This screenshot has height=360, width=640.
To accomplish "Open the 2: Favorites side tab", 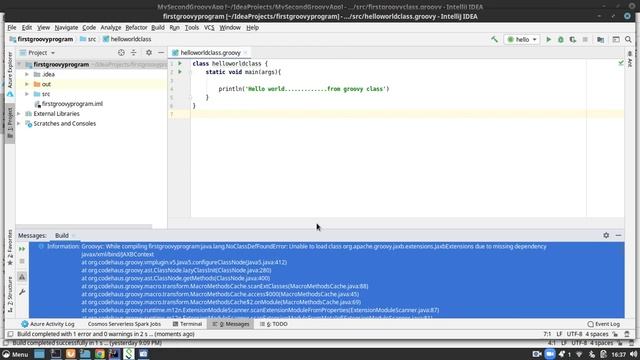I will pyautogui.click(x=10, y=248).
